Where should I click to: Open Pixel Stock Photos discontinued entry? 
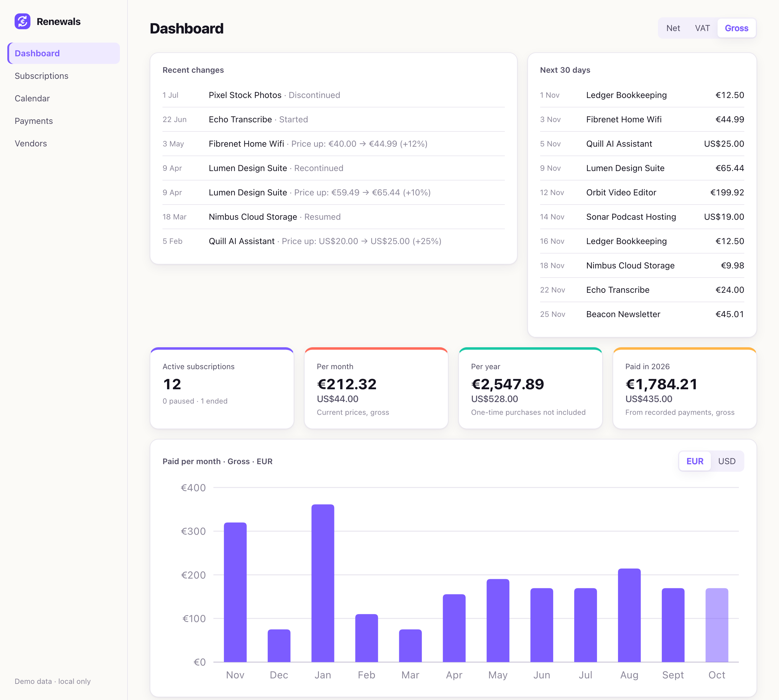334,95
